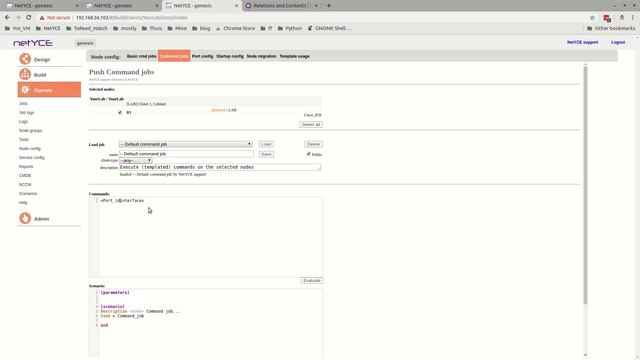Open the Build section icon
Screen dimensions: 640x360
pyautogui.click(x=25, y=74)
